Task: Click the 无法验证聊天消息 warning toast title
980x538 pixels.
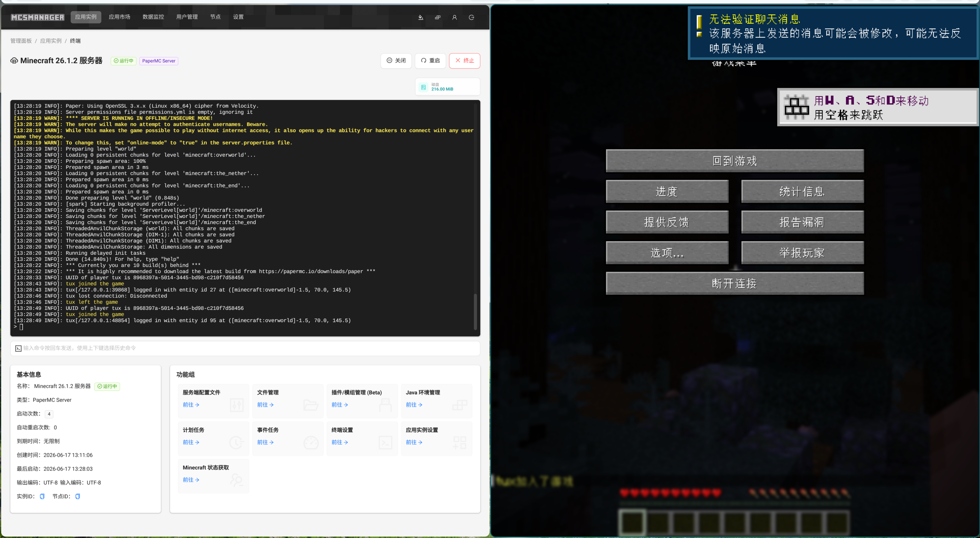Action: [x=755, y=19]
